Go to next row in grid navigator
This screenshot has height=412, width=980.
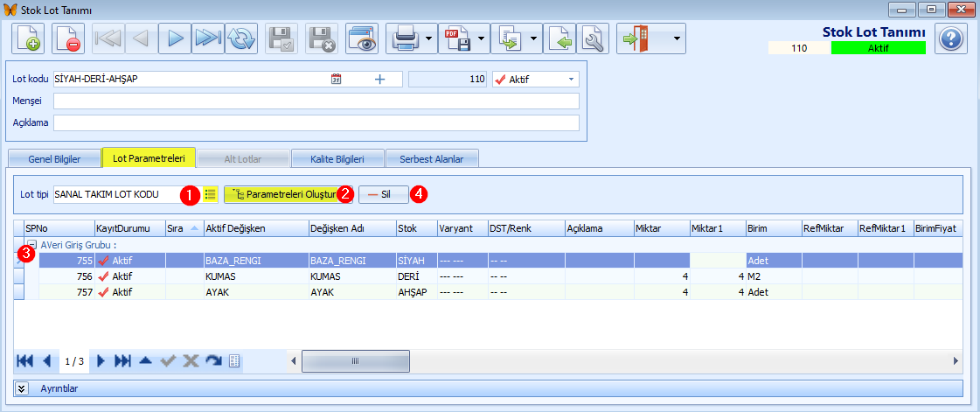point(101,360)
